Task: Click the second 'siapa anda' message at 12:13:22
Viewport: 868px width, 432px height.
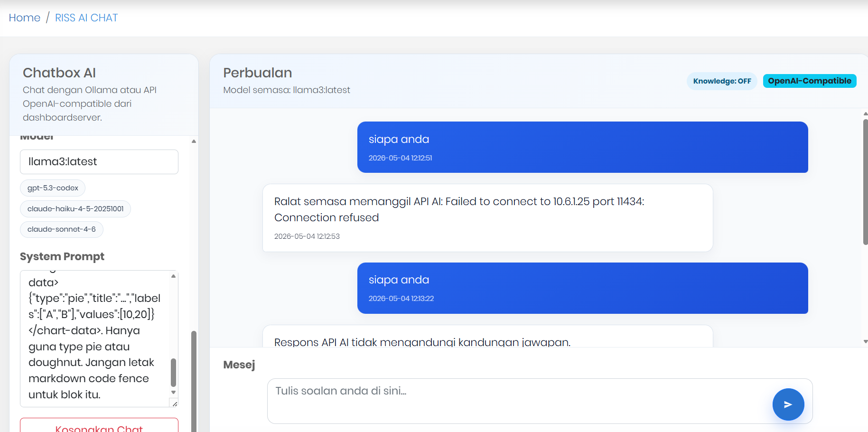Action: [x=582, y=288]
